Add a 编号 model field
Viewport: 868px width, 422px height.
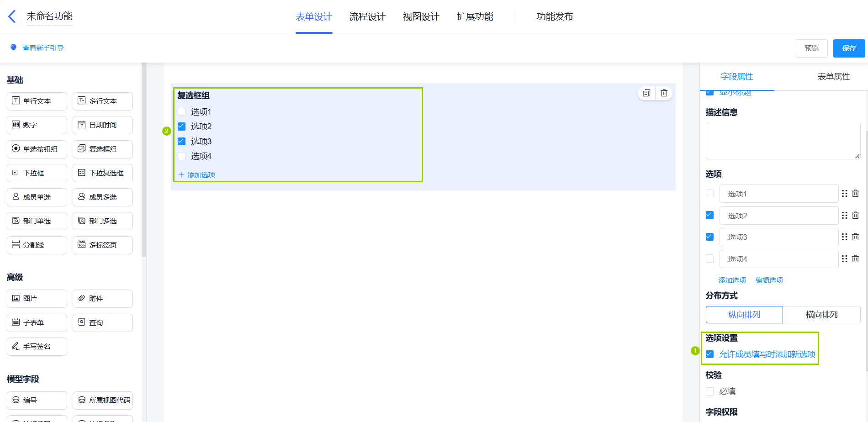click(37, 401)
